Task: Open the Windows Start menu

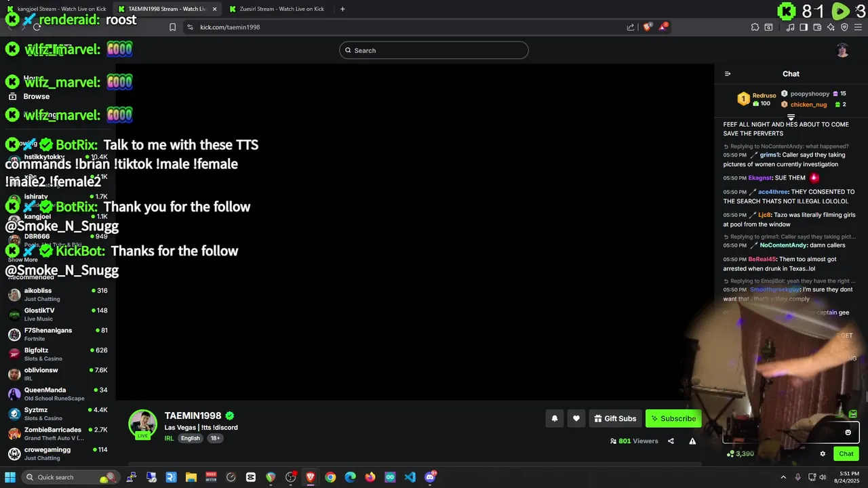Action: [10, 477]
